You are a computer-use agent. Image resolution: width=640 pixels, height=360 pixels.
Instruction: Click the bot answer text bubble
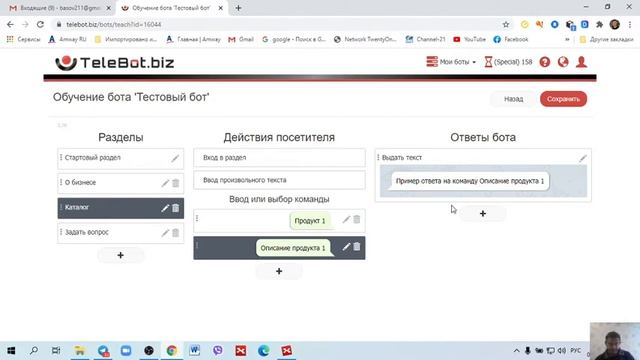470,181
